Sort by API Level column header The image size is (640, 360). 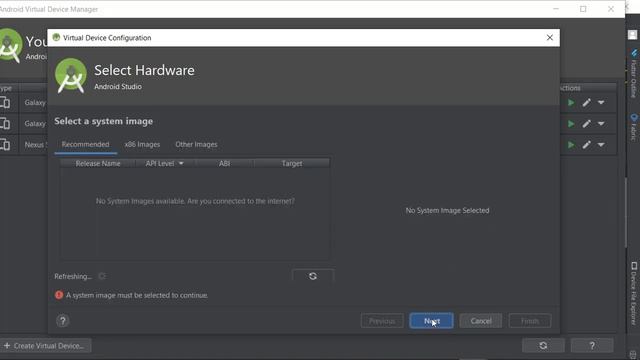164,163
